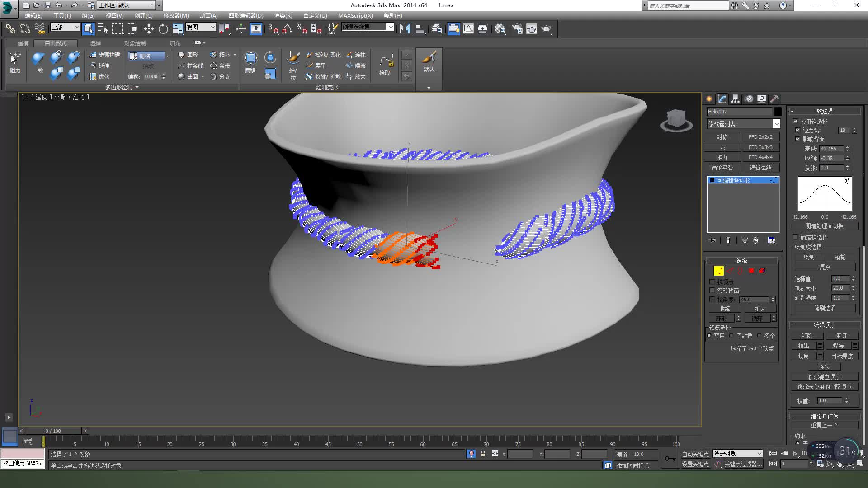Enable the 锁定软选择 lock soft selection checkbox
The width and height of the screenshot is (868, 488).
(796, 237)
